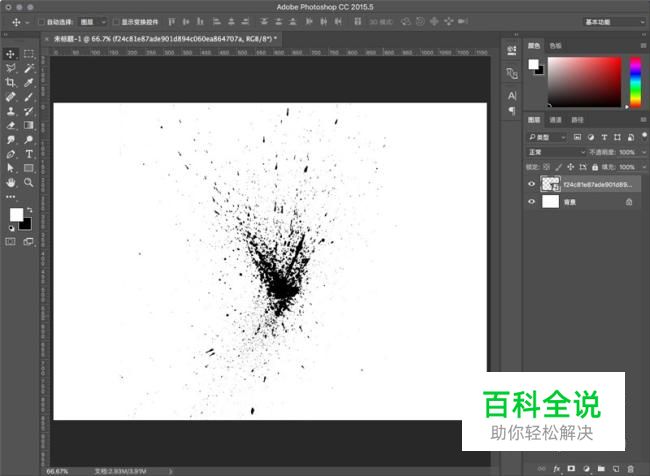Hide the f24c81e87ade901d89 layer
The image size is (650, 476).
[532, 184]
